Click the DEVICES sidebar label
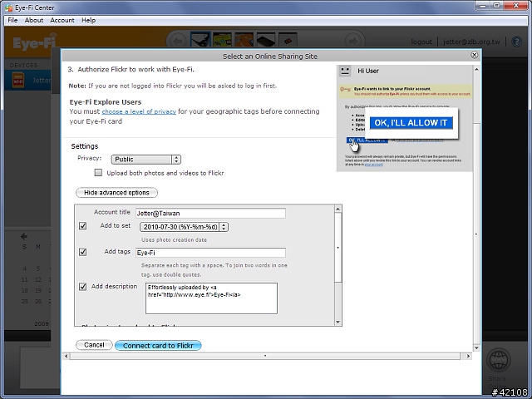 point(23,65)
